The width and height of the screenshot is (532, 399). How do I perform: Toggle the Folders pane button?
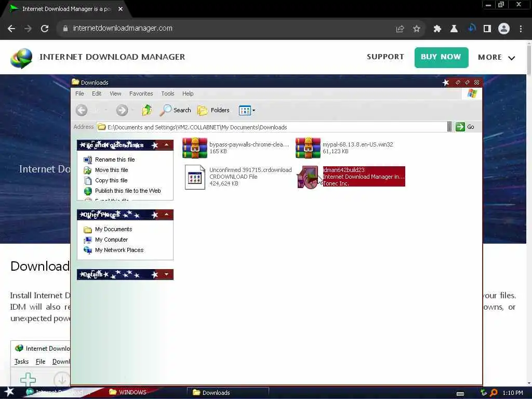click(x=214, y=110)
